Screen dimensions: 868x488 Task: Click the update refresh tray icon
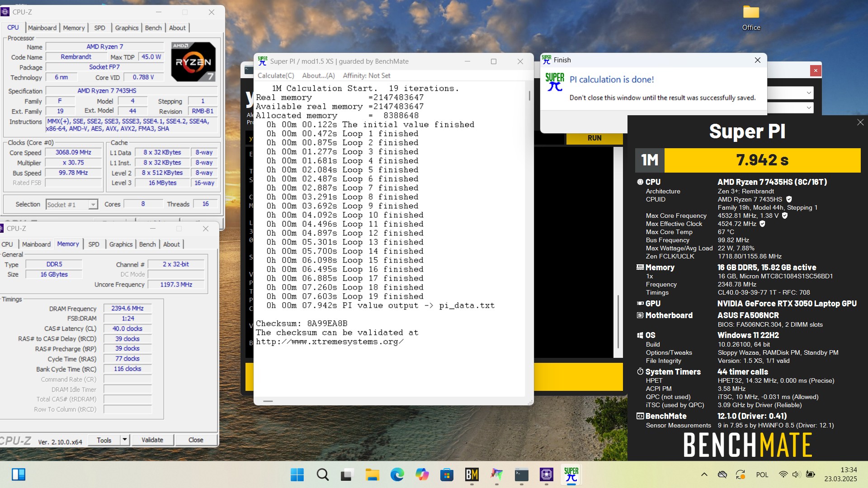[x=740, y=474]
